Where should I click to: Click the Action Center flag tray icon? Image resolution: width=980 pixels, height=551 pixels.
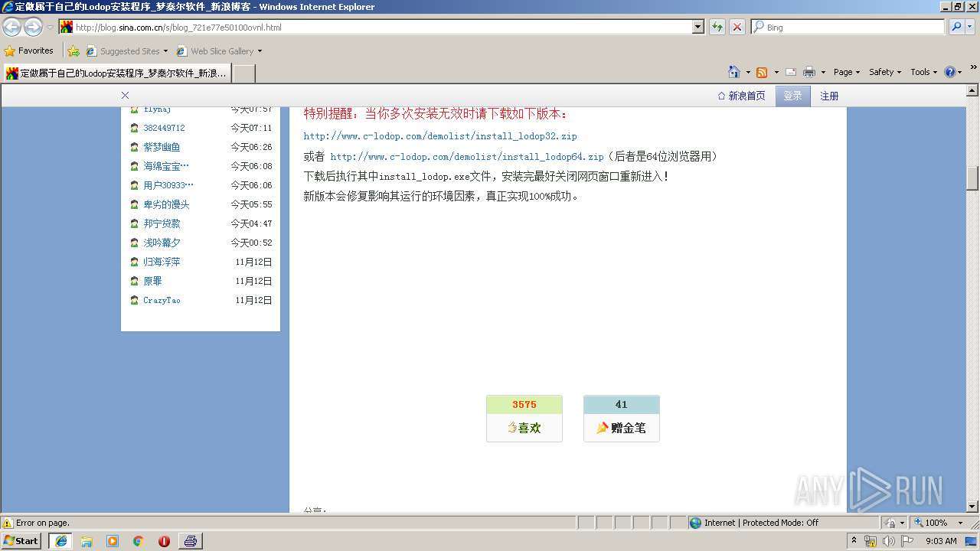click(x=907, y=541)
